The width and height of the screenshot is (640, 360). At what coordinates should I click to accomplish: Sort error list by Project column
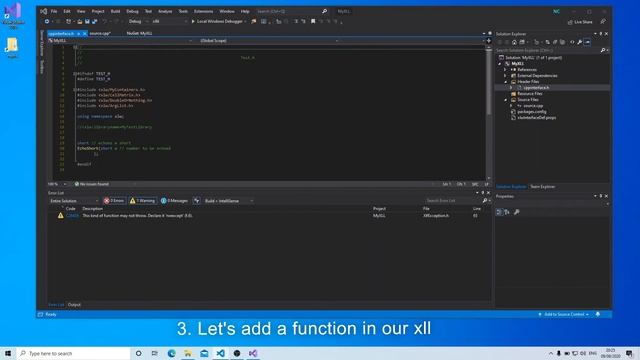(x=379, y=209)
